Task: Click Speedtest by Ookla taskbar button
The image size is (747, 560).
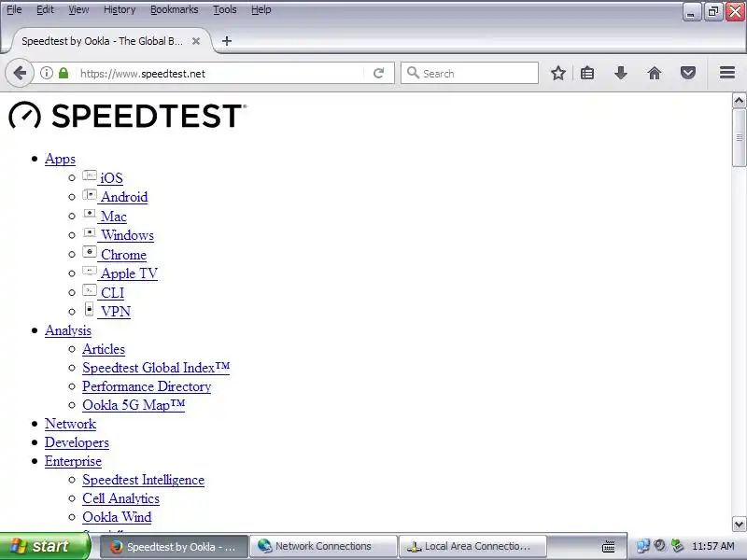Action: coord(175,546)
